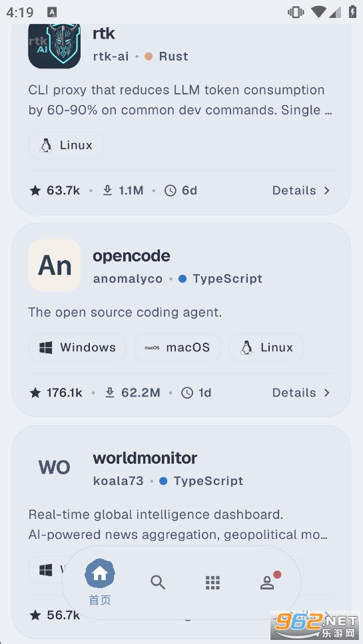Image resolution: width=363 pixels, height=644 pixels.
Task: Open the search icon in bottom bar
Action: (158, 582)
